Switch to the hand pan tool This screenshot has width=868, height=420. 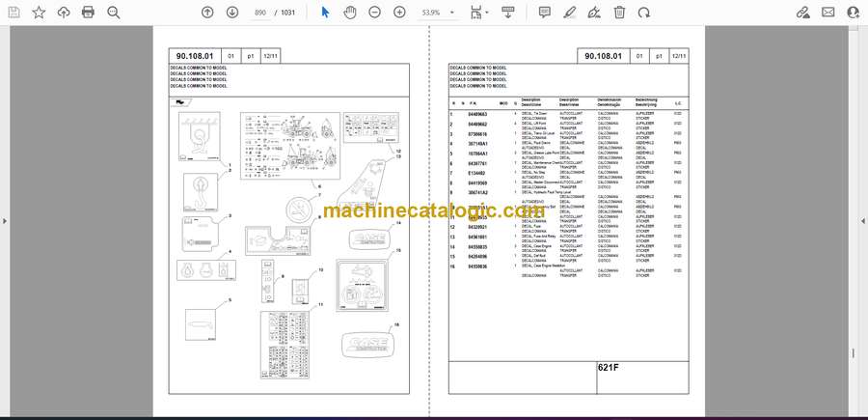(x=350, y=13)
